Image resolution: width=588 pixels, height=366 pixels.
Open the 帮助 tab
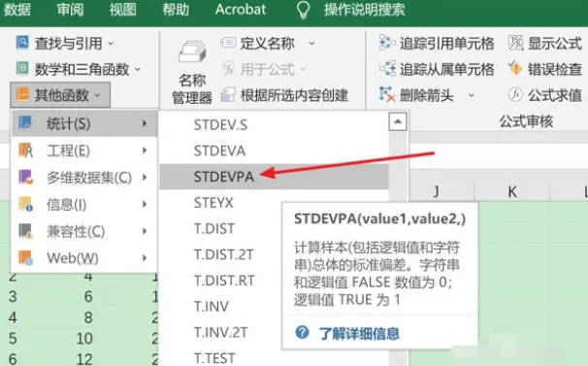[175, 9]
